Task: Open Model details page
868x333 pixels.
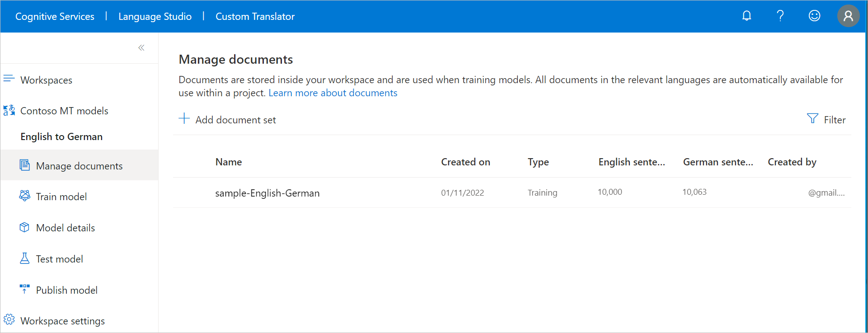Action: [x=66, y=228]
